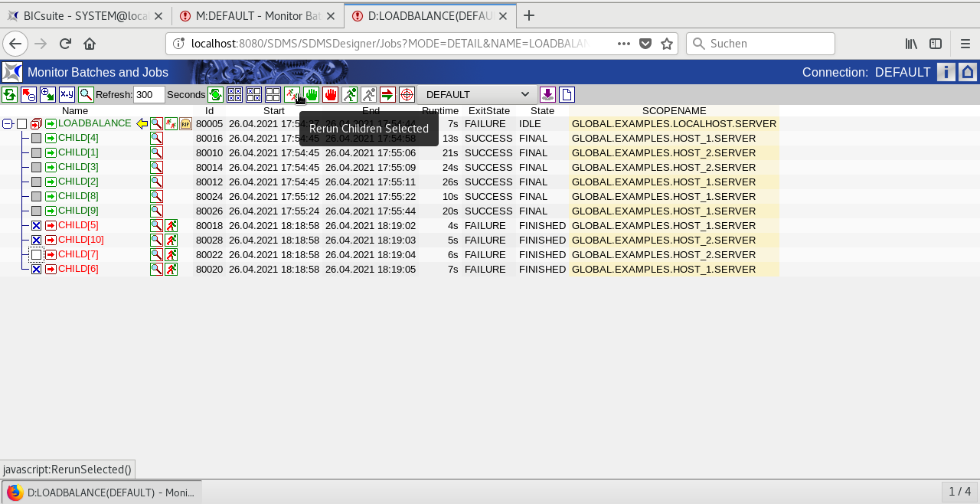Click the 1 / 4 workspace switcher
The width and height of the screenshot is (980, 504).
click(x=959, y=492)
